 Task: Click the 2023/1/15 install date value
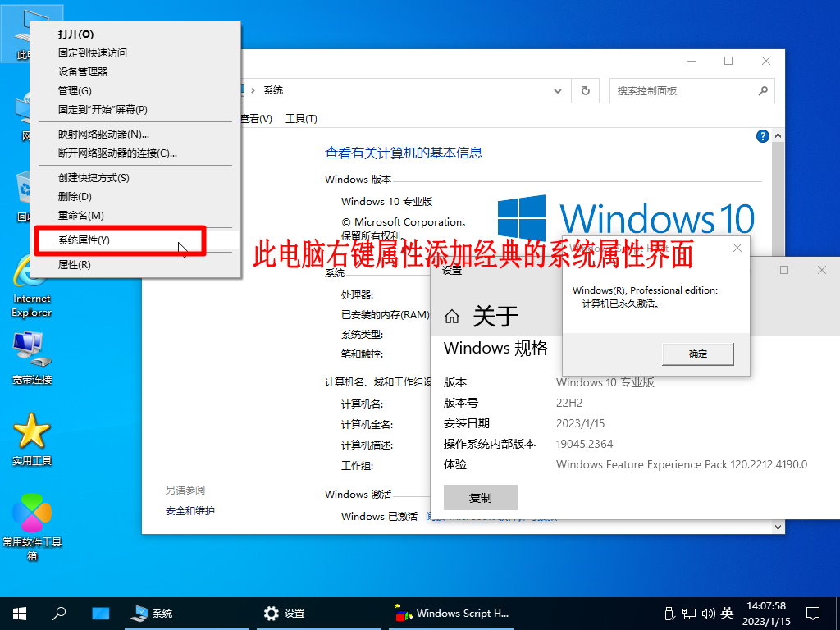(580, 423)
